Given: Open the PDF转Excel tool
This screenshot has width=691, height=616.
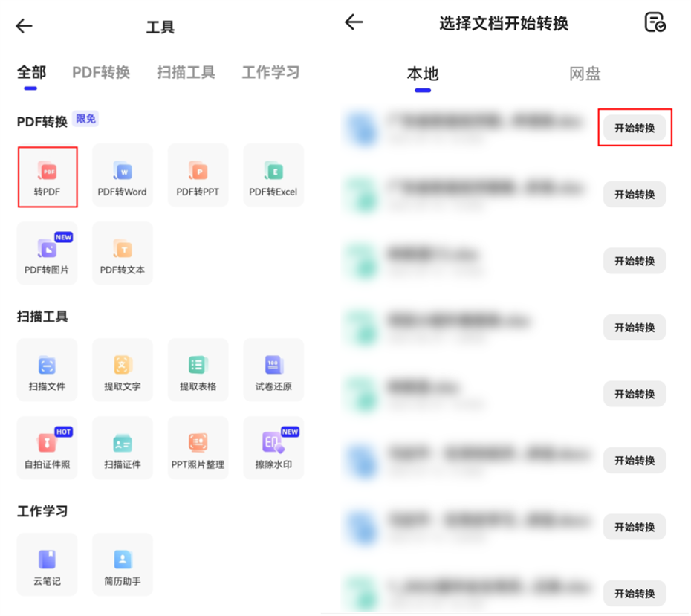Looking at the screenshot, I should click(x=273, y=175).
